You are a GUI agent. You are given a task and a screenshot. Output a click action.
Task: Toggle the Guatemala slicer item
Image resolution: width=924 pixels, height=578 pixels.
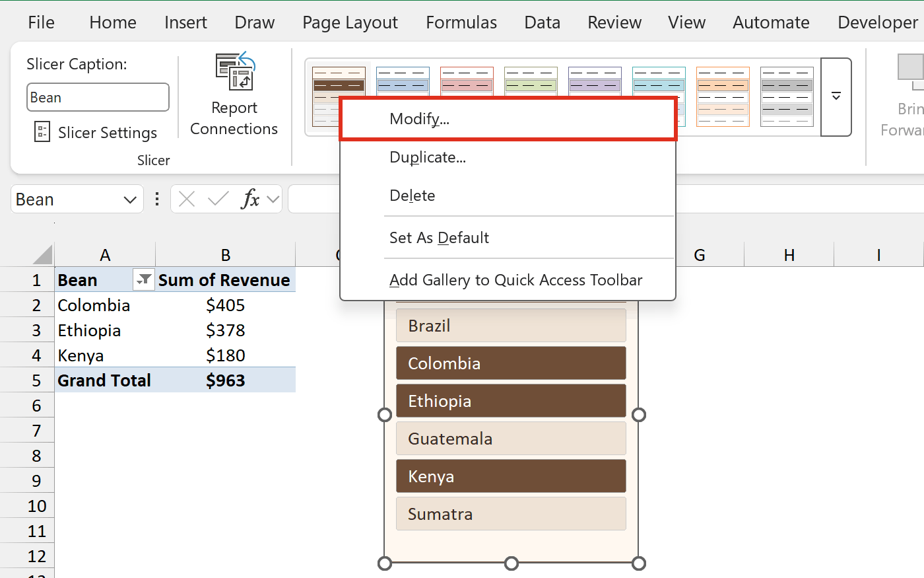(511, 439)
